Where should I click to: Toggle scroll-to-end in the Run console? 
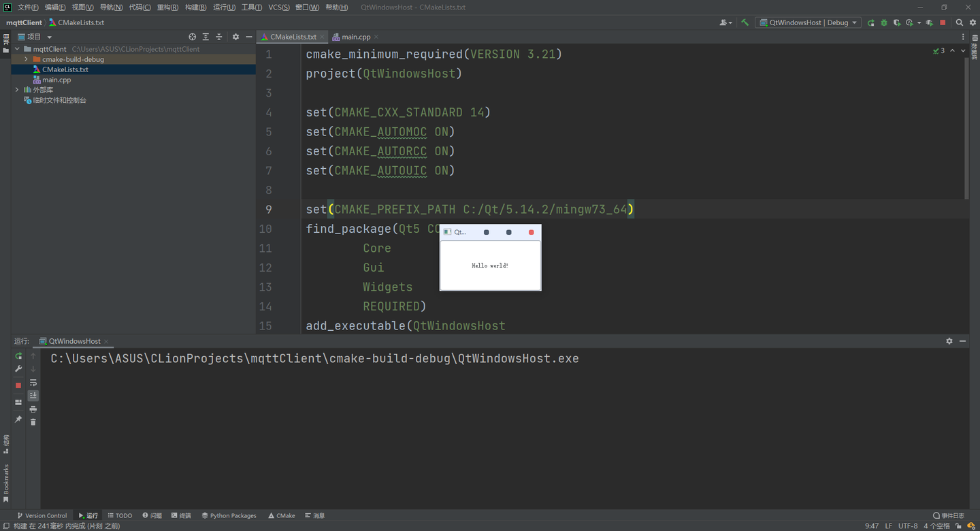click(x=33, y=396)
